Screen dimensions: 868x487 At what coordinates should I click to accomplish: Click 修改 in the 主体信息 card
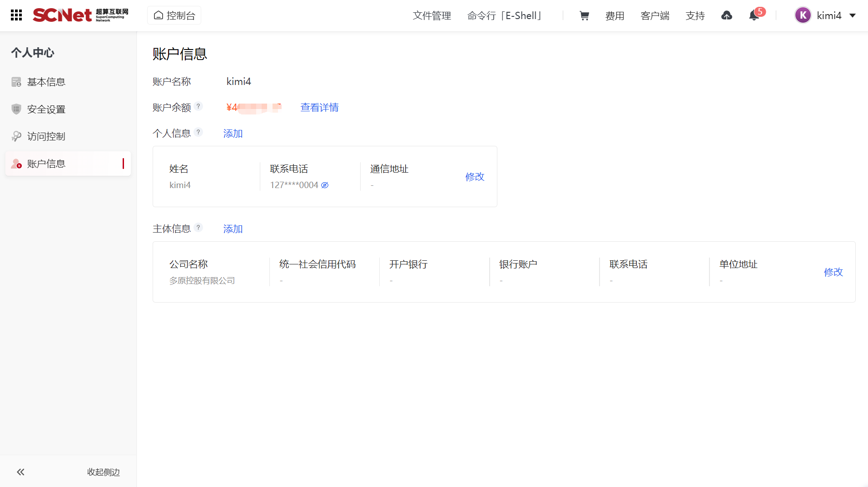tap(833, 272)
